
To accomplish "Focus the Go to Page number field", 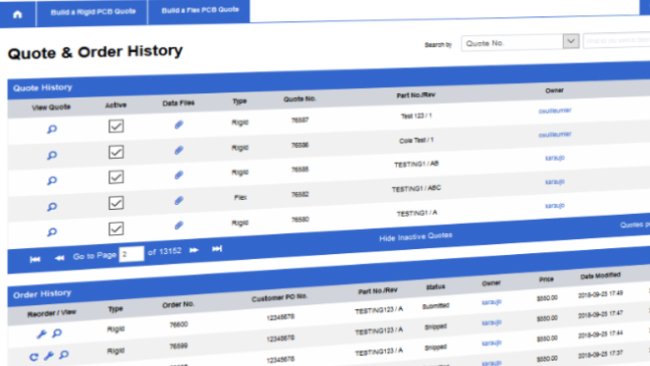I will [x=131, y=254].
